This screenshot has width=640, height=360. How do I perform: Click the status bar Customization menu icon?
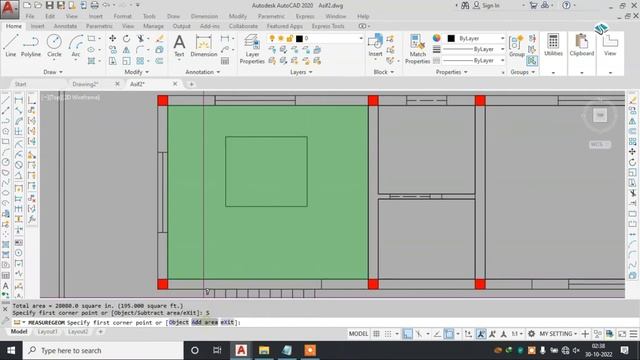[x=633, y=334]
